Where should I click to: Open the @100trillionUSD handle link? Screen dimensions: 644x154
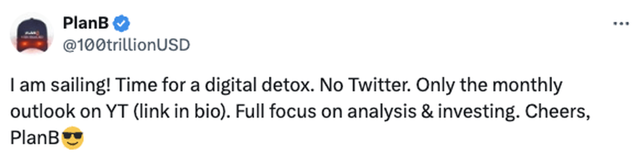[x=126, y=45]
